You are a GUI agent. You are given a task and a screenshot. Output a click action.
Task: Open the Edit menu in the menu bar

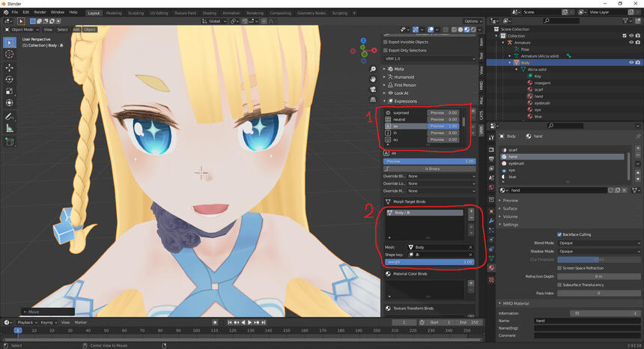pos(26,12)
